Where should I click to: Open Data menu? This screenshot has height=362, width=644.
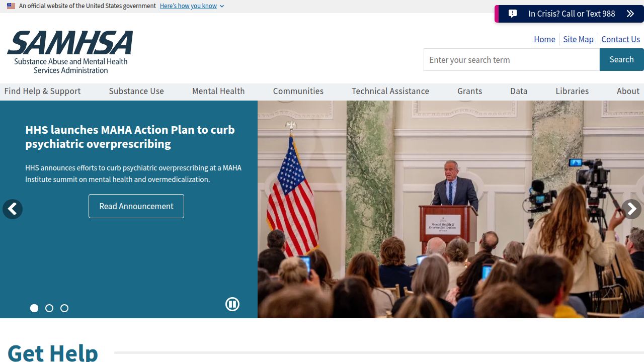(519, 91)
